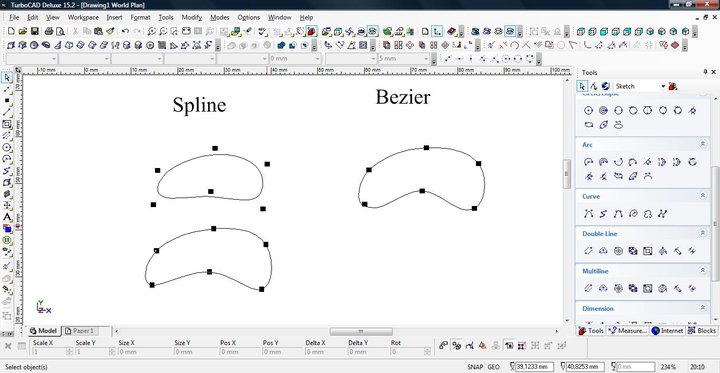Open the Blocks palette tab
This screenshot has width=720, height=373.
coord(702,331)
